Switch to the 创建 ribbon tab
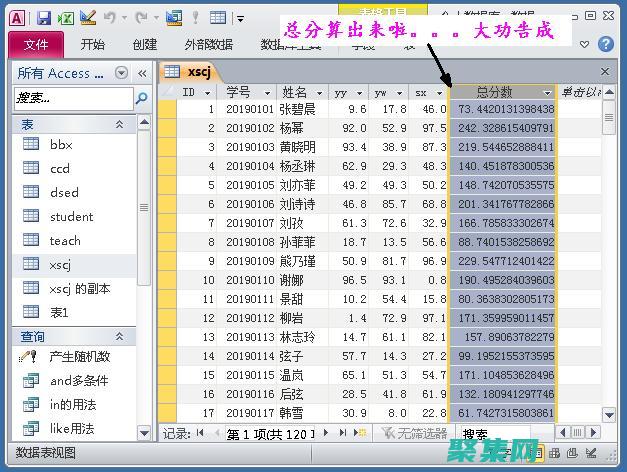Viewport: 627px width, 472px height. coord(145,45)
